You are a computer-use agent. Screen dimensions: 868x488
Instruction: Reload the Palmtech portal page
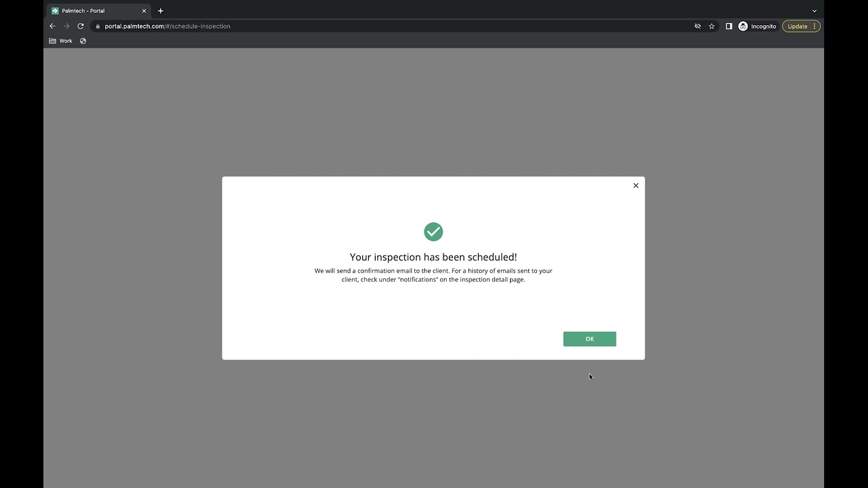[x=81, y=26]
